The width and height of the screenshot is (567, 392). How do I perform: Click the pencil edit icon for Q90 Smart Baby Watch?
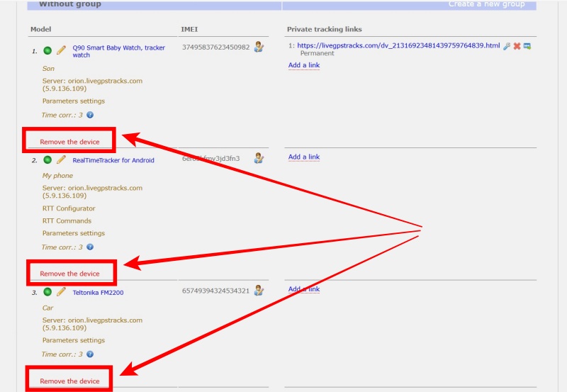[61, 50]
